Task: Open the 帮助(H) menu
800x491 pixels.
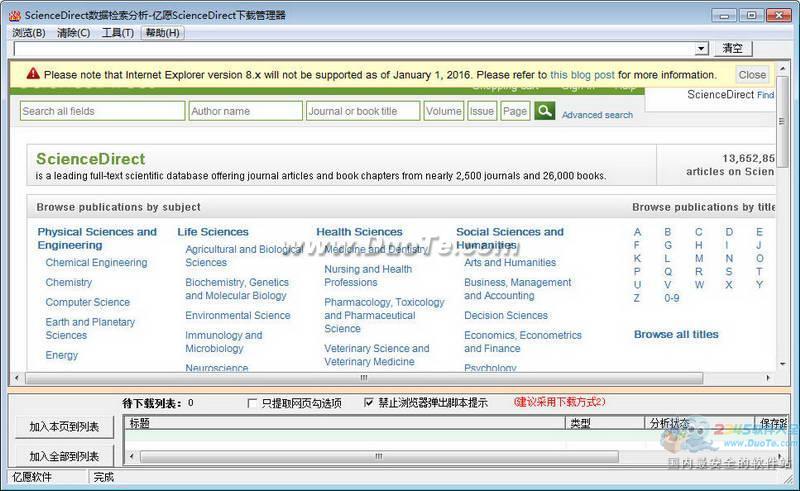Action: click(x=162, y=33)
